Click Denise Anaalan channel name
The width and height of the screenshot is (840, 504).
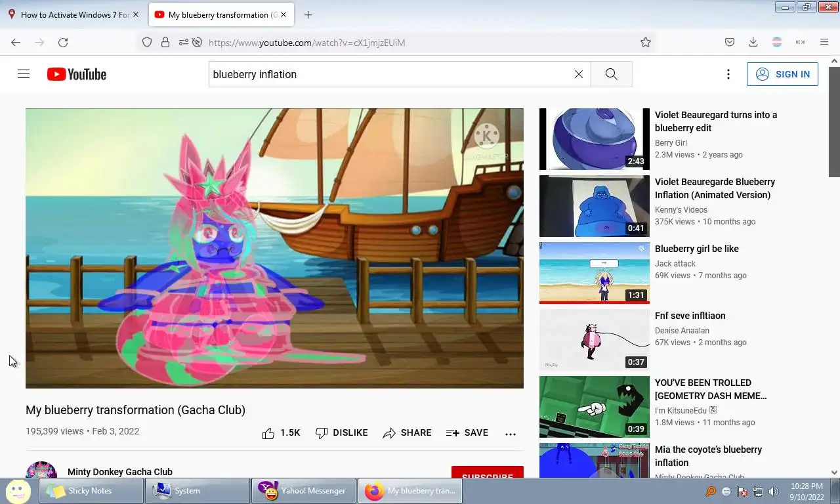[682, 330]
